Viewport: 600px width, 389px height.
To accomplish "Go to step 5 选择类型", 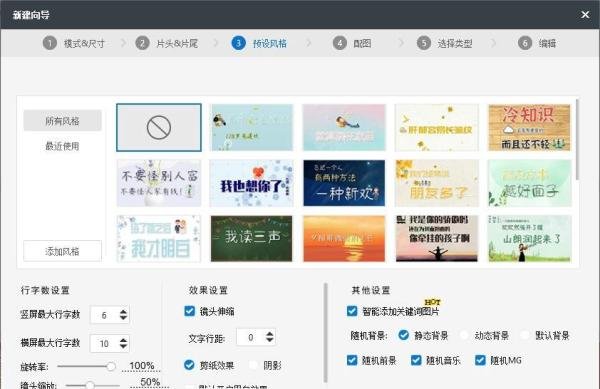I will [445, 43].
